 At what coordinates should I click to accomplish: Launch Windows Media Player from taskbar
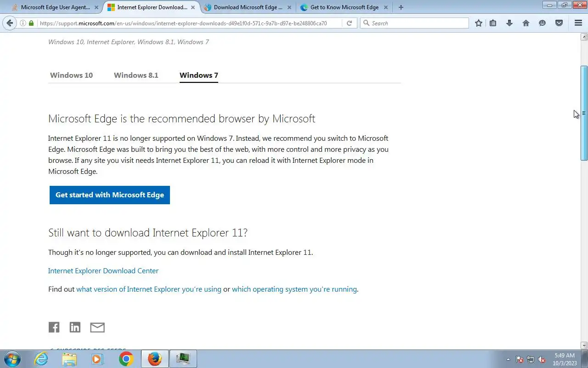pos(97,359)
